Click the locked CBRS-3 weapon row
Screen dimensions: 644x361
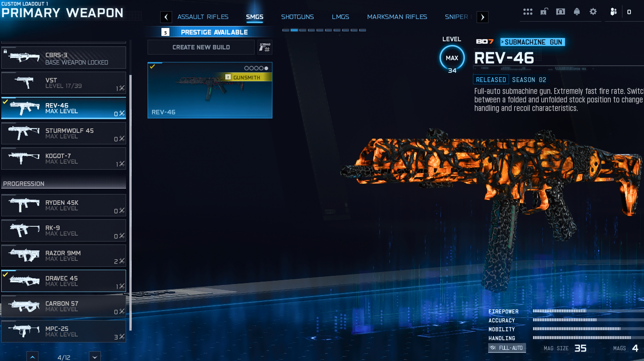[63, 58]
